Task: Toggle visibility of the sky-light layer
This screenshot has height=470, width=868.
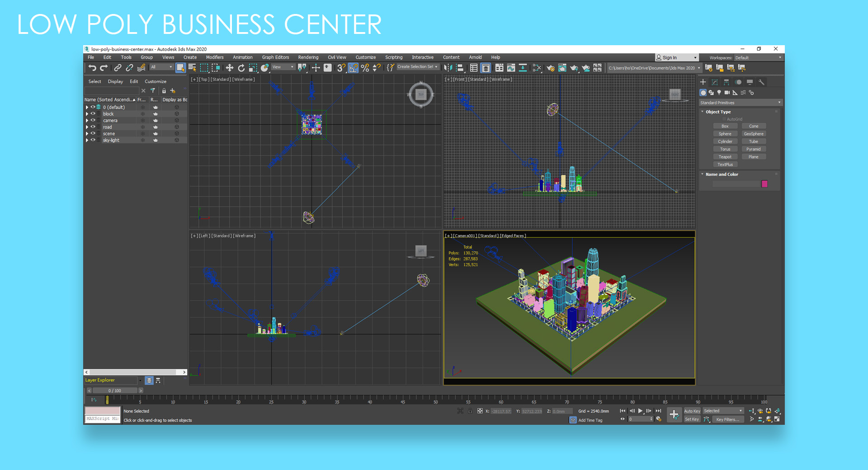Action: pyautogui.click(x=93, y=140)
